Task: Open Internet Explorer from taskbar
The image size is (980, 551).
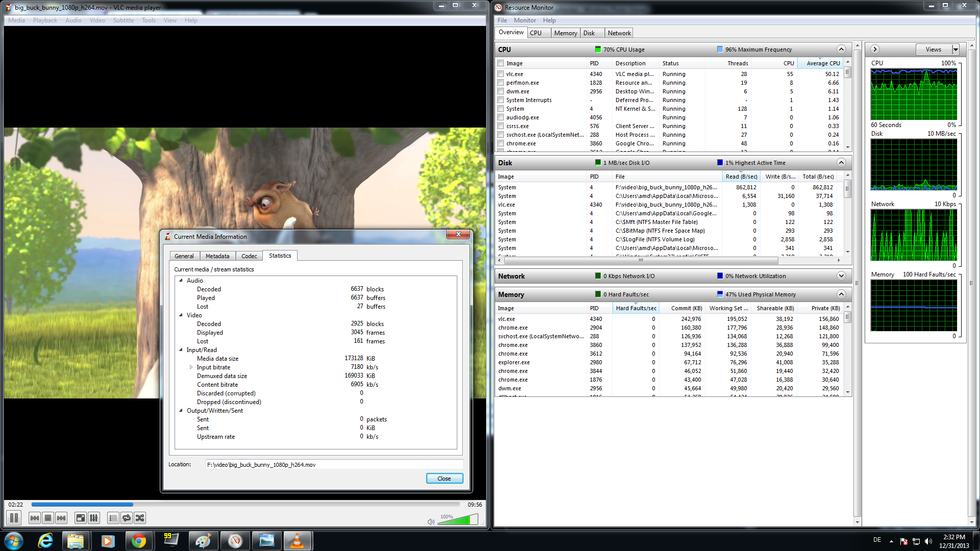Action: click(x=45, y=541)
